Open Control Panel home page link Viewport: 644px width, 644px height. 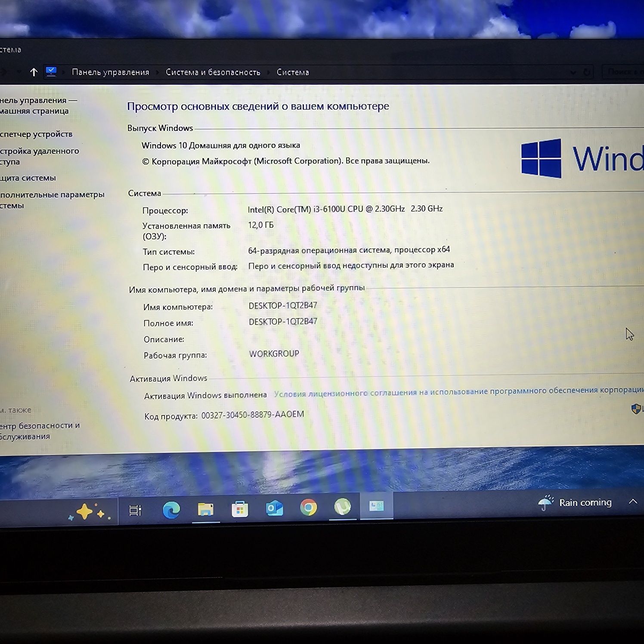coord(38,105)
